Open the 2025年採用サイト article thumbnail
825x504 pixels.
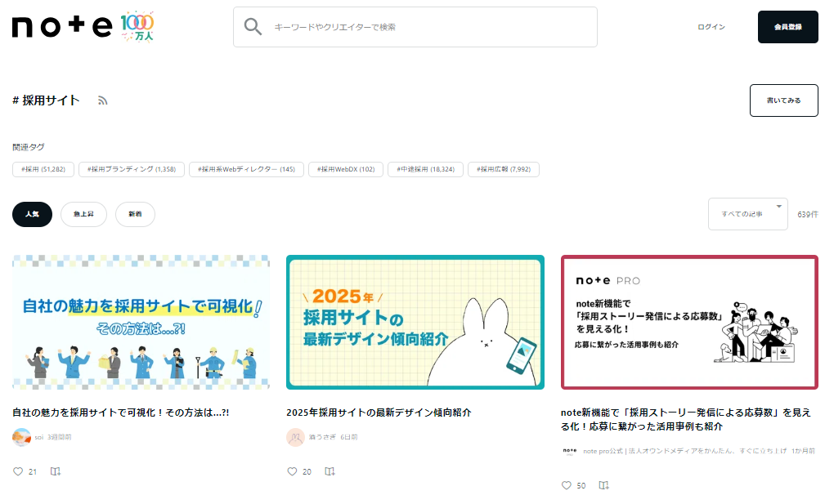coord(415,322)
